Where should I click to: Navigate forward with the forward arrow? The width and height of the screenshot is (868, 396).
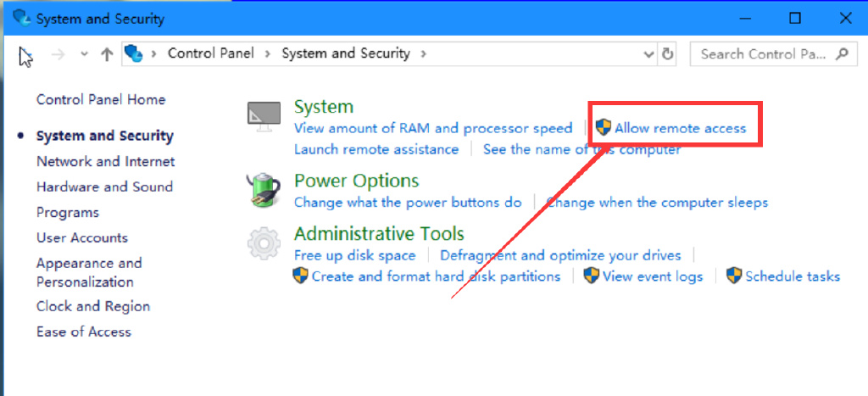58,53
